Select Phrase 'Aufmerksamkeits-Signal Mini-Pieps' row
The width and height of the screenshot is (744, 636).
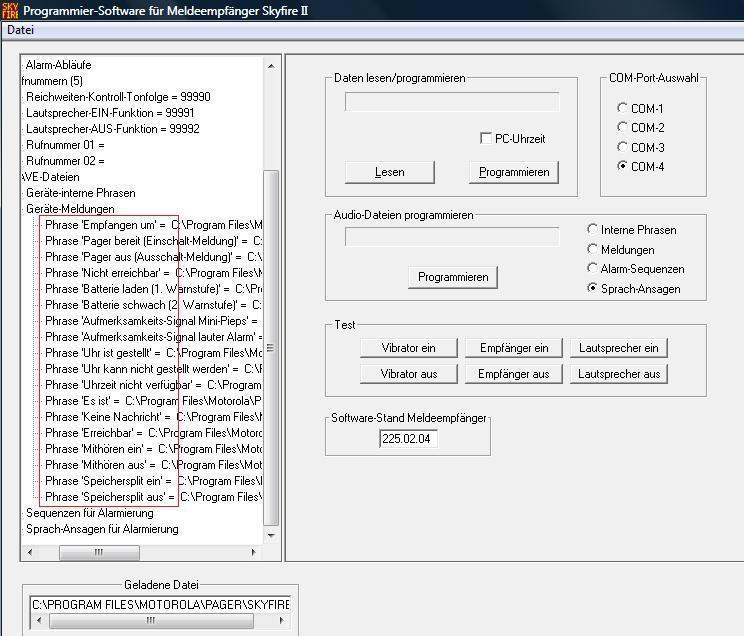151,321
